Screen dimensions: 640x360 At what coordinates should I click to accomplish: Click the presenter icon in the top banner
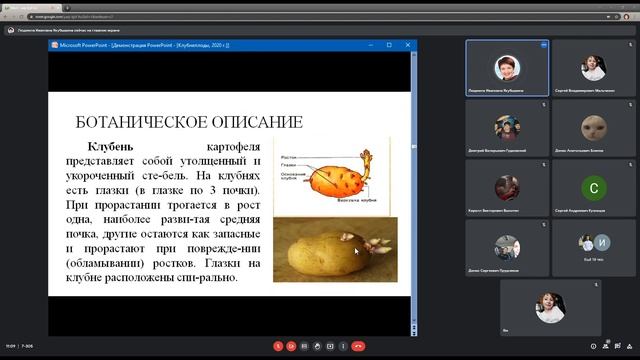point(11,30)
